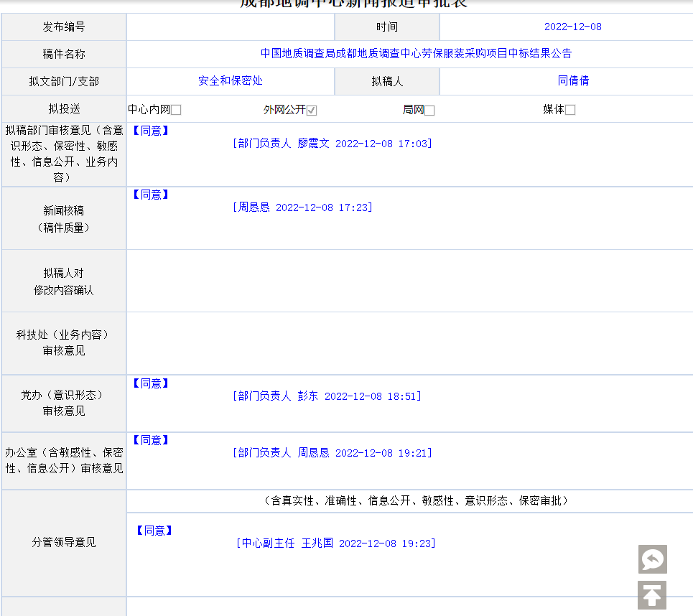The width and height of the screenshot is (693, 616).
Task: Open the 中国地质调查局成都地质调查中心劳保服装采购项目中标结果公告 title
Action: pyautogui.click(x=416, y=54)
